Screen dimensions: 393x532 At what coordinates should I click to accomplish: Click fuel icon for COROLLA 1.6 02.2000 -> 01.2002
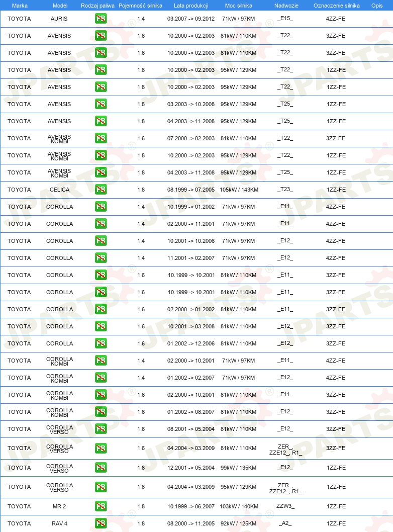(x=101, y=309)
